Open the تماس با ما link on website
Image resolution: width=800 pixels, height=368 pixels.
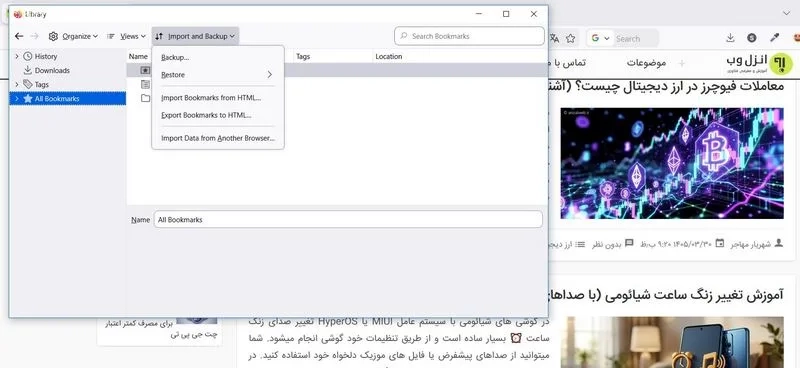[566, 63]
